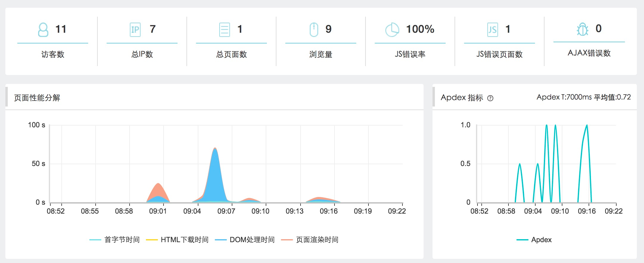
Task: Click the visitor count person icon
Action: pyautogui.click(x=43, y=30)
